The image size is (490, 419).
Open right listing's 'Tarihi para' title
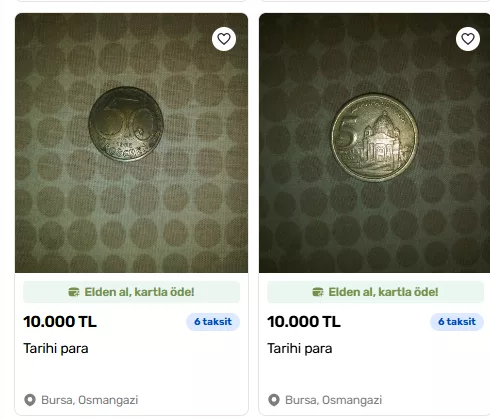(x=300, y=349)
